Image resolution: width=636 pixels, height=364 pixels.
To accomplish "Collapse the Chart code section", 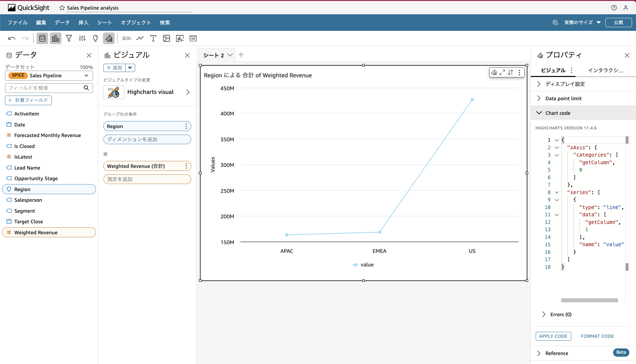I will [x=583, y=113].
